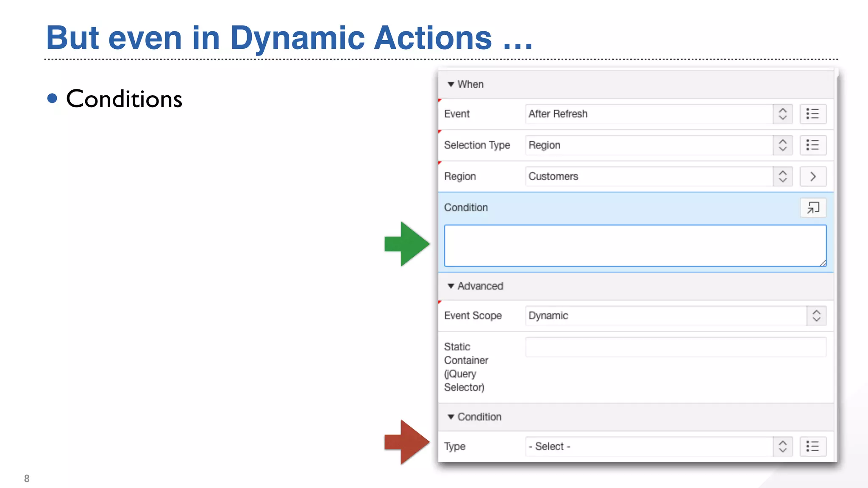Open list of values for Selection Type
The height and width of the screenshot is (488, 868).
pyautogui.click(x=813, y=145)
